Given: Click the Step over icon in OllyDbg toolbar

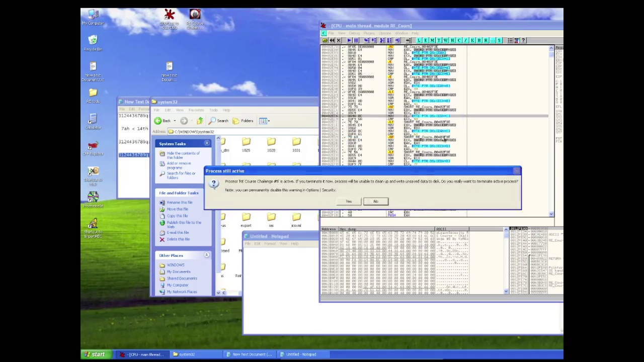Looking at the screenshot, I should tap(374, 40).
